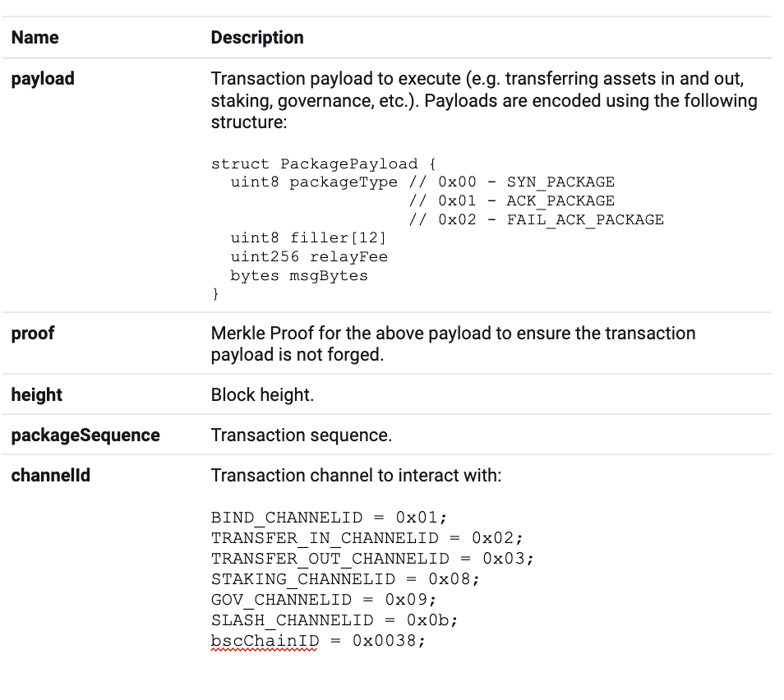Click the BIND_CHANNELID = 0x01 line
This screenshot has height=700, width=784.
click(329, 518)
